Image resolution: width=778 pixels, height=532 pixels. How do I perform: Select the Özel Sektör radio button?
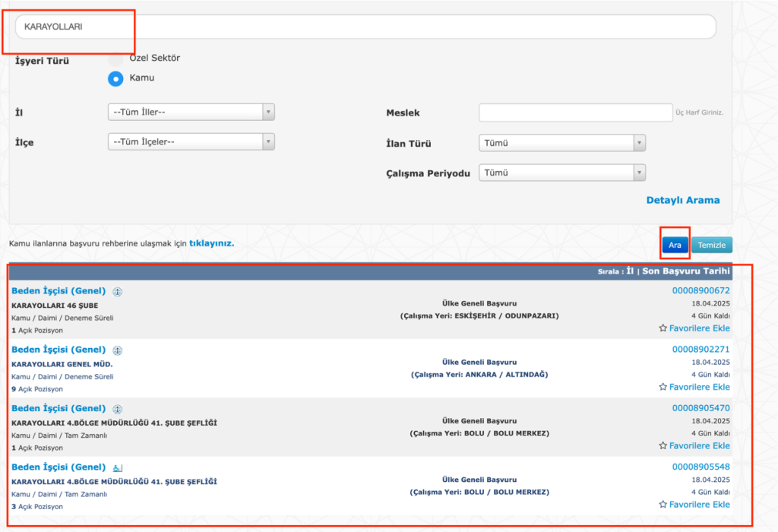[x=115, y=59]
